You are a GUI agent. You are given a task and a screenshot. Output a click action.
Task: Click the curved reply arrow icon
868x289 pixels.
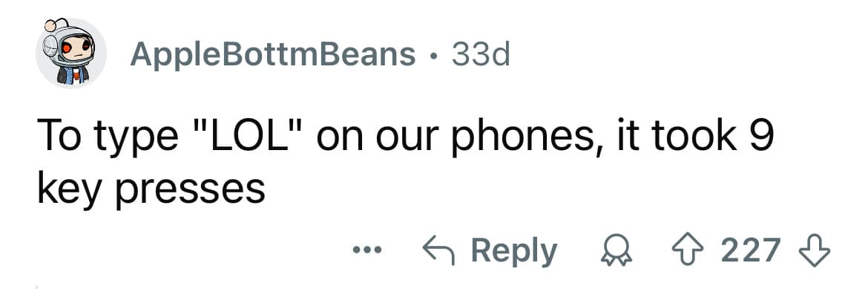[439, 250]
